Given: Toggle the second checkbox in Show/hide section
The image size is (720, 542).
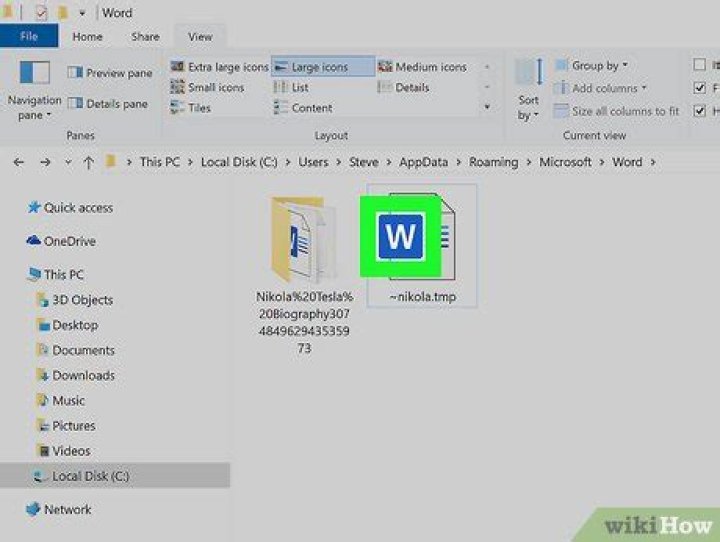Looking at the screenshot, I should (x=700, y=88).
